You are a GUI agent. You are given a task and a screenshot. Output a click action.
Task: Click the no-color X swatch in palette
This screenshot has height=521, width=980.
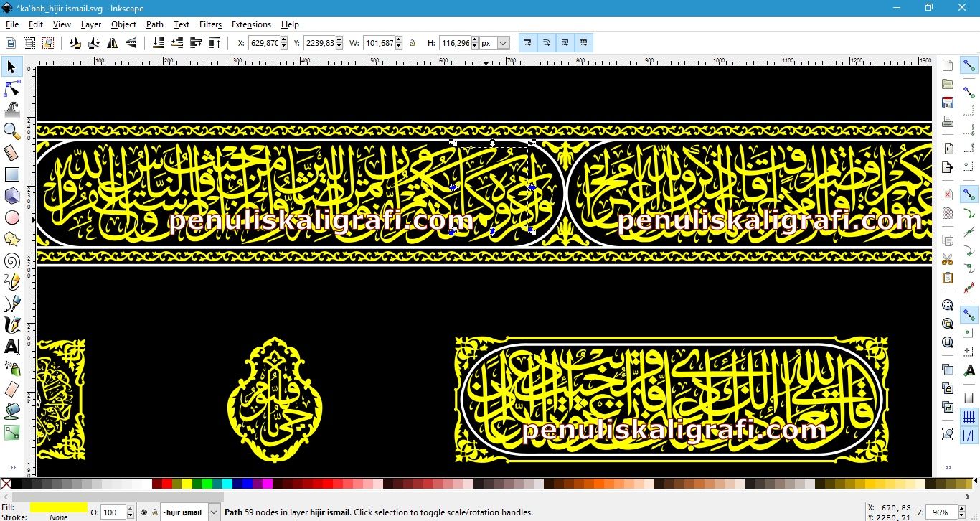point(6,484)
